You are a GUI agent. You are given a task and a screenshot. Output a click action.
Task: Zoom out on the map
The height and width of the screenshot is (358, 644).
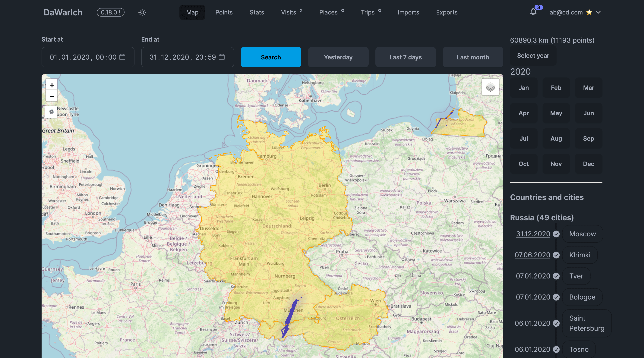[52, 96]
